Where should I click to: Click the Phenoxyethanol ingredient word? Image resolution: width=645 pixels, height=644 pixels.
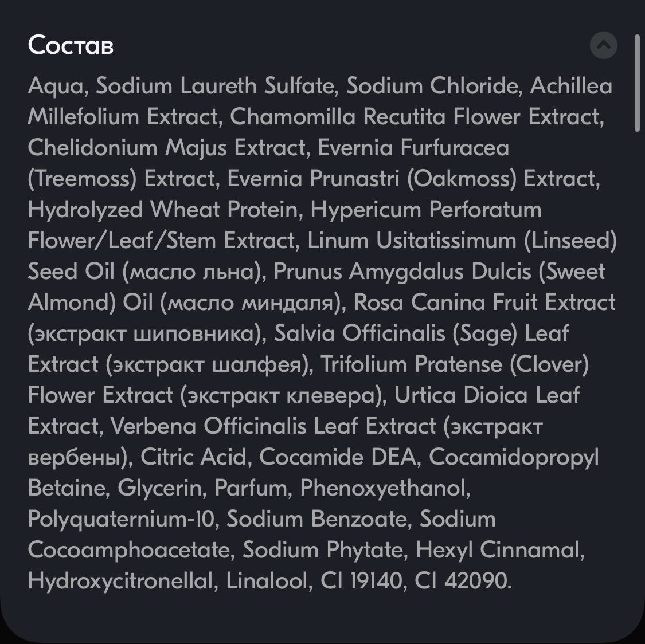pos(385,488)
